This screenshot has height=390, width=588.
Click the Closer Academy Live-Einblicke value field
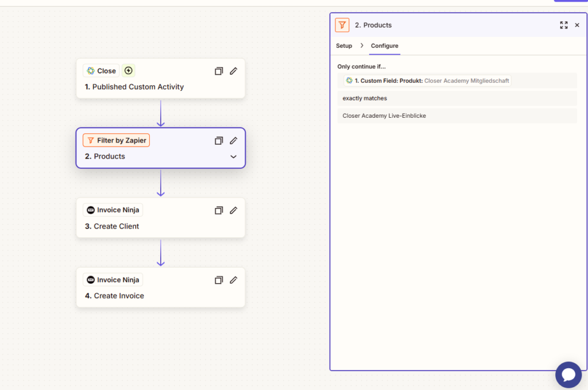click(457, 116)
